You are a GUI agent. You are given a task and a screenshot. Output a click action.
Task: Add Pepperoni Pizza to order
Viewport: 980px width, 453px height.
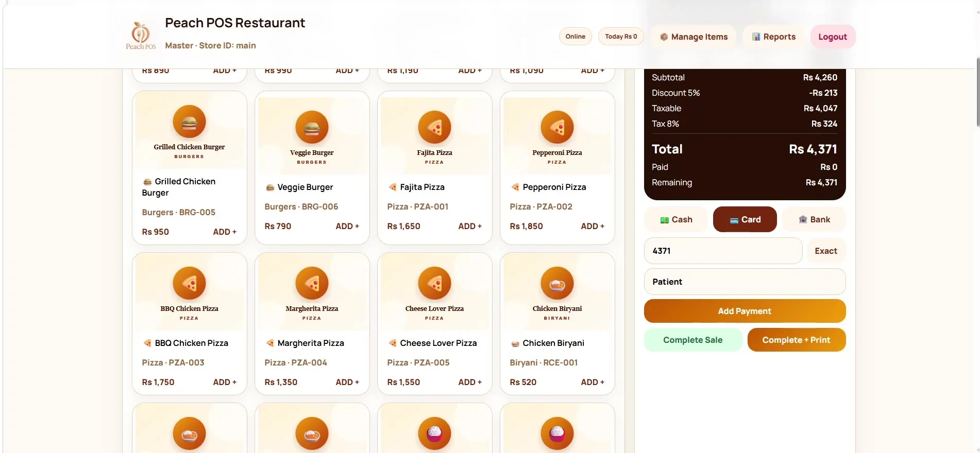pos(593,226)
